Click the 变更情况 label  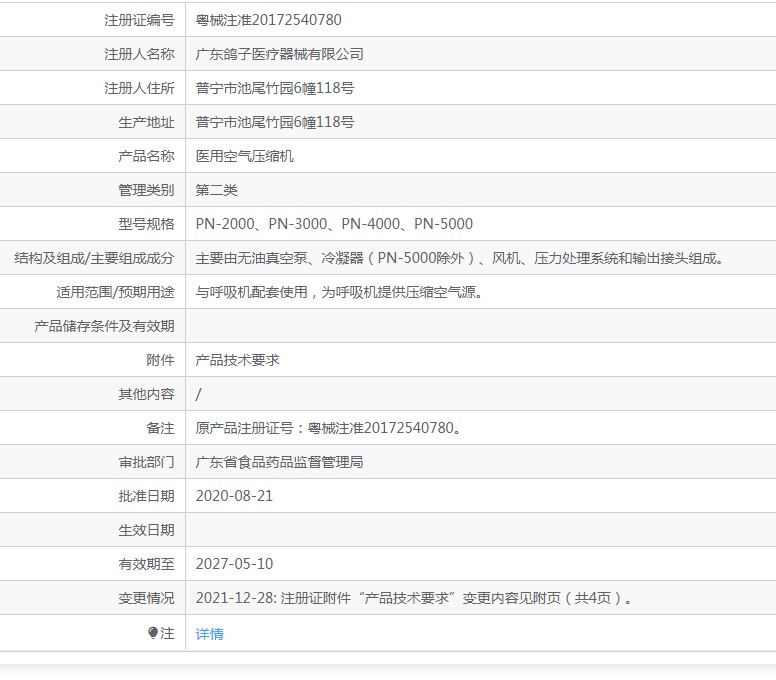[146, 598]
